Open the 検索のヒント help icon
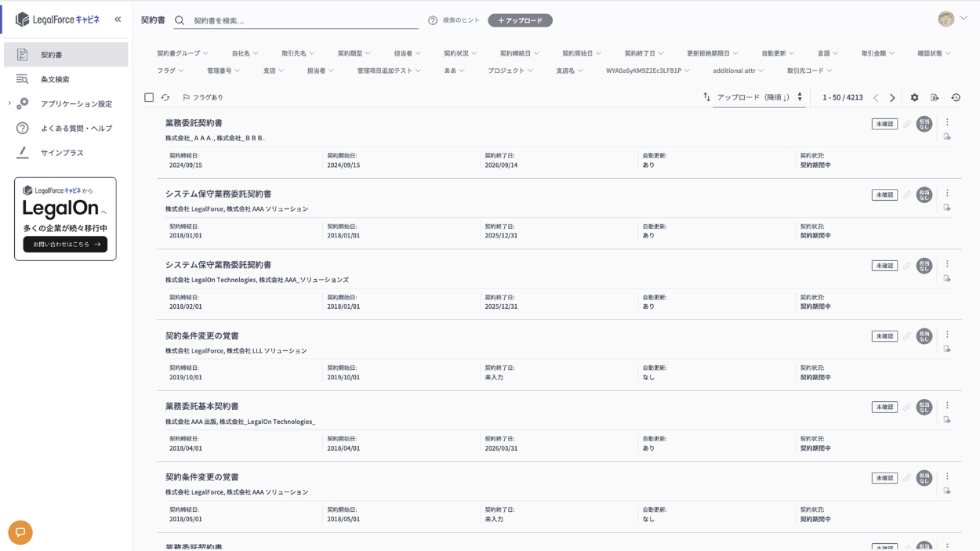 coord(433,20)
